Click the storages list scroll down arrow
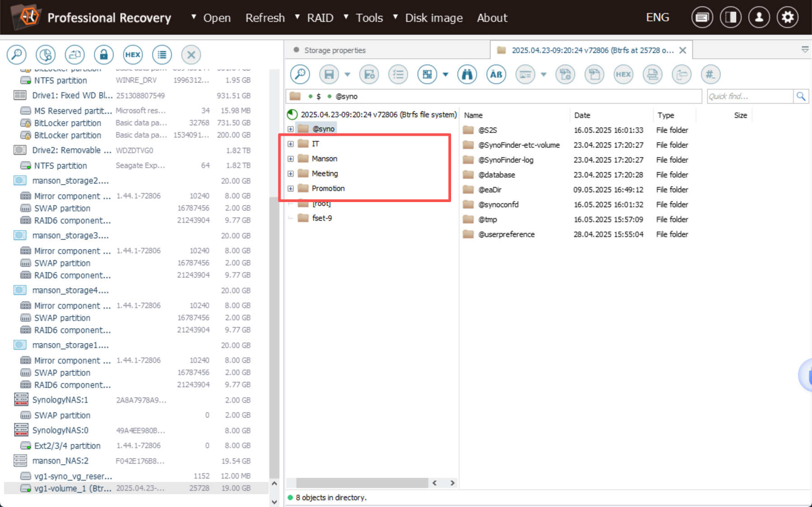 pyautogui.click(x=274, y=501)
